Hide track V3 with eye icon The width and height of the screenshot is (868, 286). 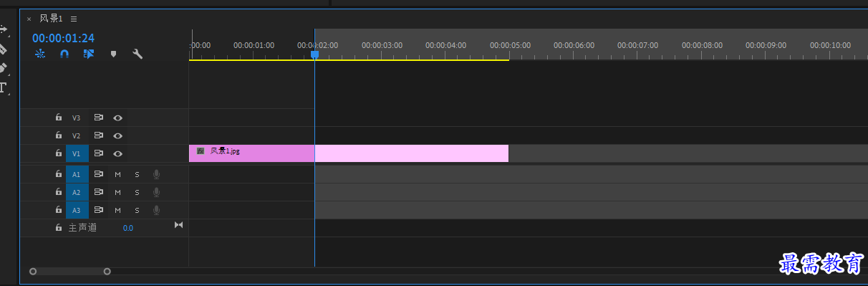click(117, 118)
